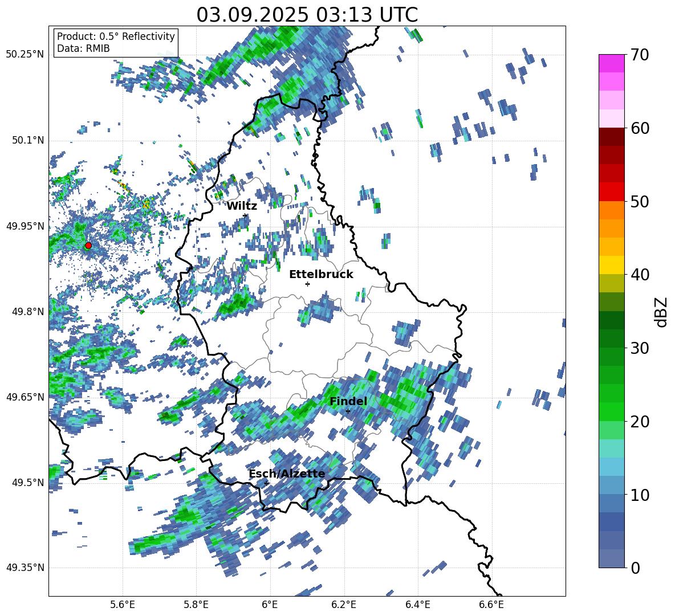Click the 0 tick on colorbar
This screenshot has width=675, height=616.
[635, 568]
